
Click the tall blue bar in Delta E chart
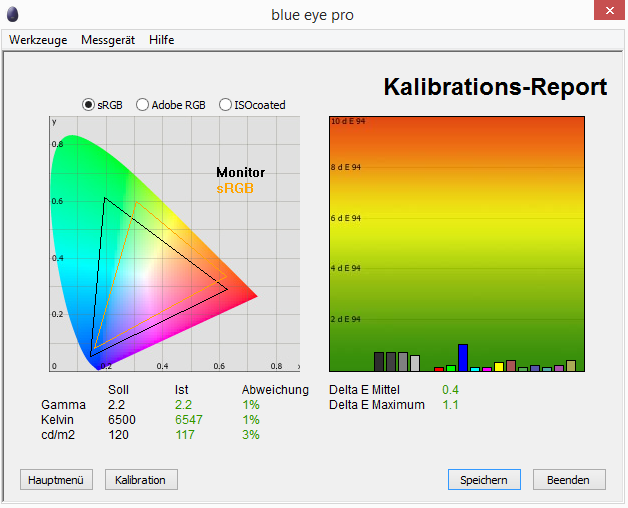[x=463, y=358]
